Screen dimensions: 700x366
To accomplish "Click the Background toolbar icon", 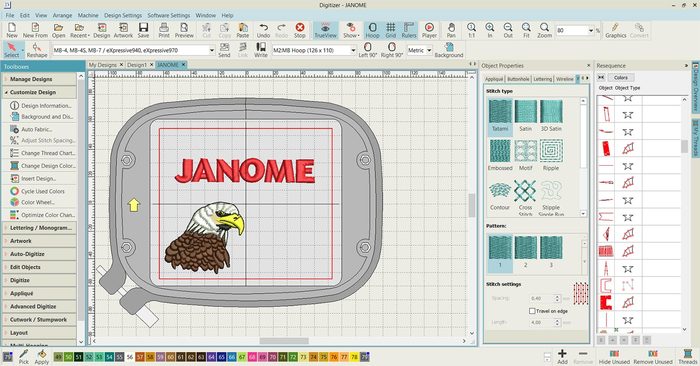I will coord(449,50).
